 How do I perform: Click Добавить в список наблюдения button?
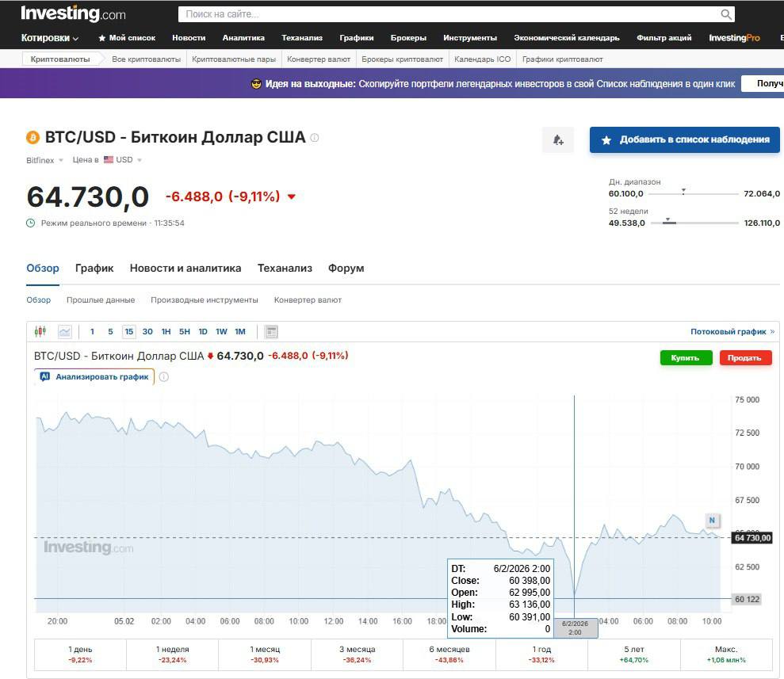(684, 140)
